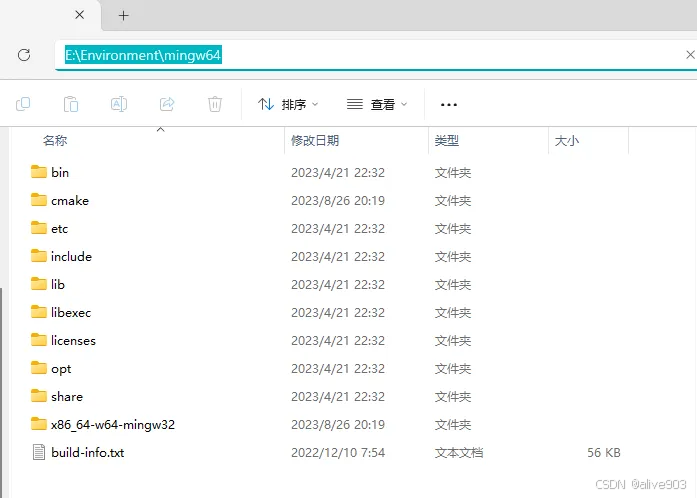
Task: Select the cmake folder icon
Action: 39,200
